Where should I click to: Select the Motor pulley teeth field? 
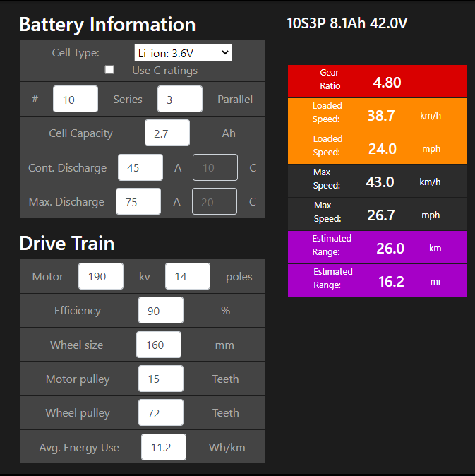[161, 379]
